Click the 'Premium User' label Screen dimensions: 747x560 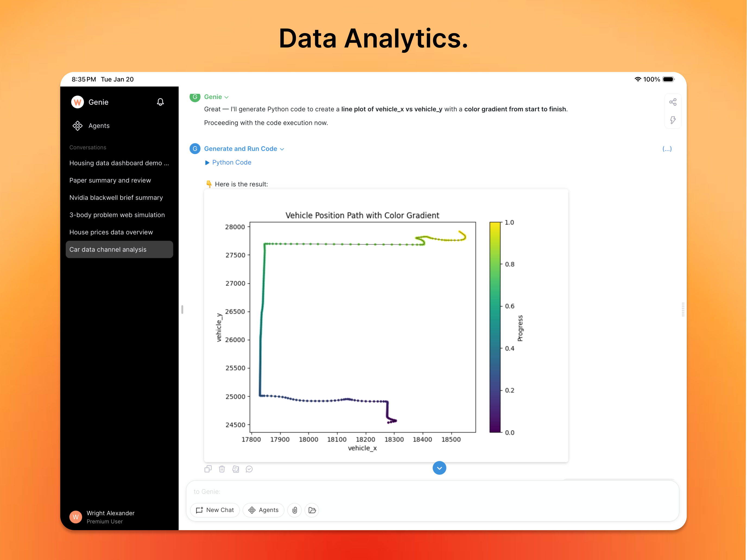[105, 521]
